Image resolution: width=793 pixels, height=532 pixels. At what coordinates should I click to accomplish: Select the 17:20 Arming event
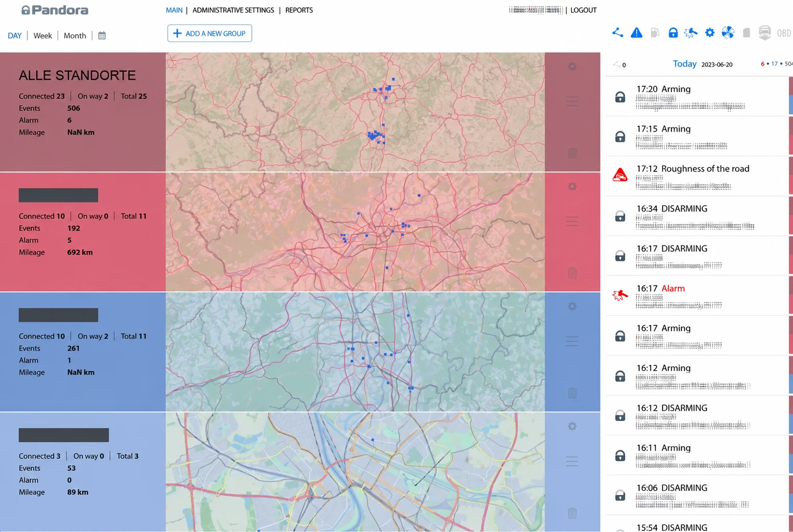tap(697, 96)
